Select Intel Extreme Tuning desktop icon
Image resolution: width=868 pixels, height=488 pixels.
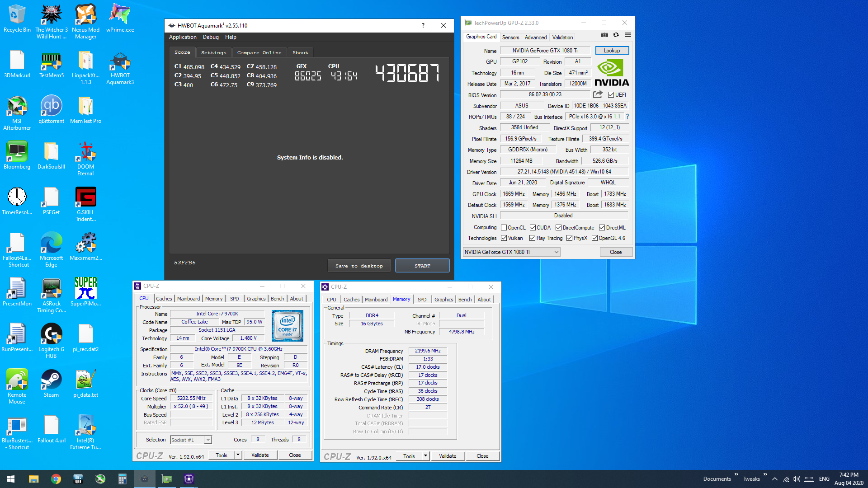point(86,432)
